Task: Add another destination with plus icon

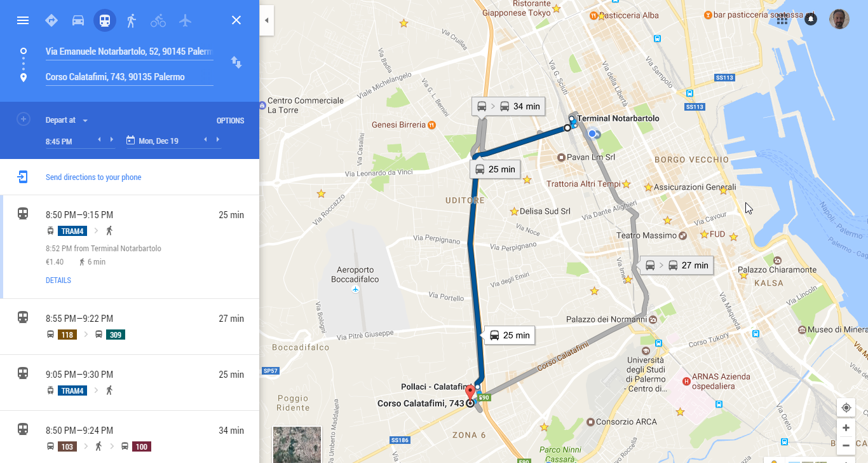Action: point(24,120)
